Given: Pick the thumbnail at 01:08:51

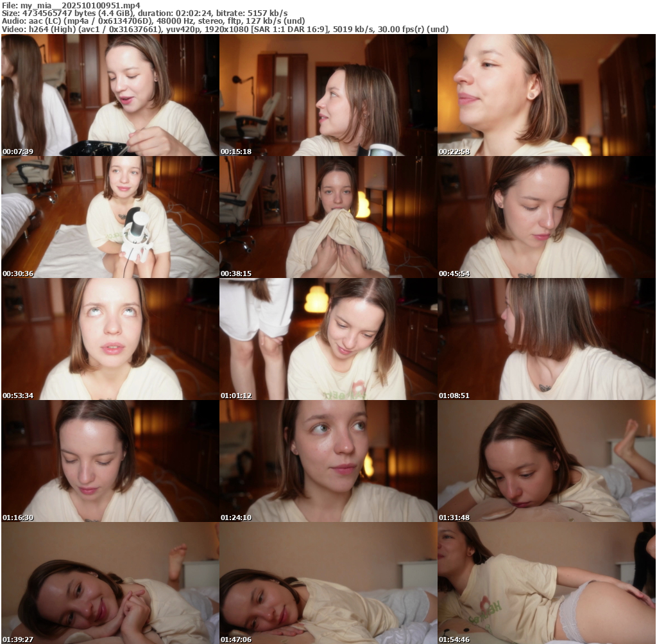Looking at the screenshot, I should [547, 339].
